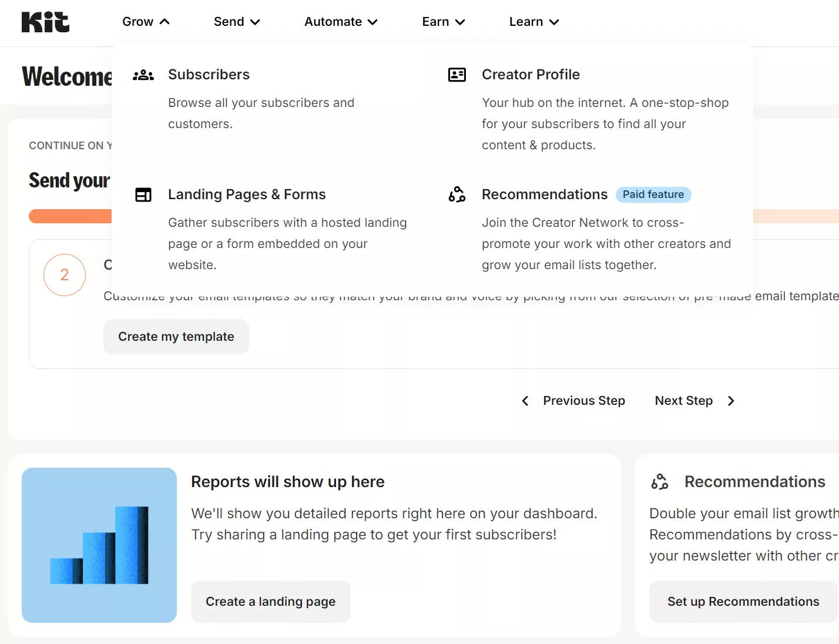Click the right arrow beside Next Step
This screenshot has height=644, width=839.
[731, 401]
